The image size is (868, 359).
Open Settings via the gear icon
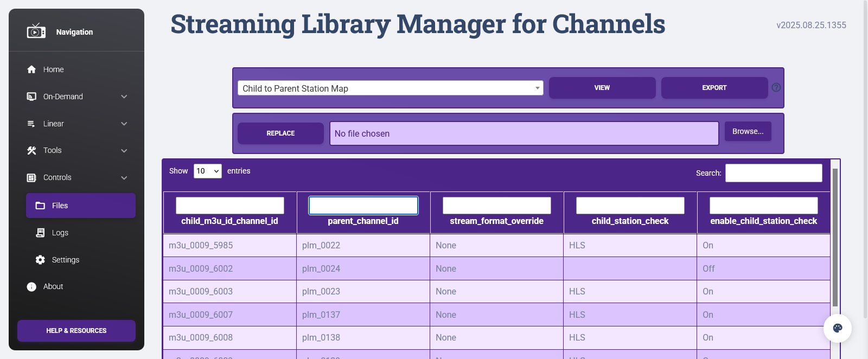coord(40,260)
